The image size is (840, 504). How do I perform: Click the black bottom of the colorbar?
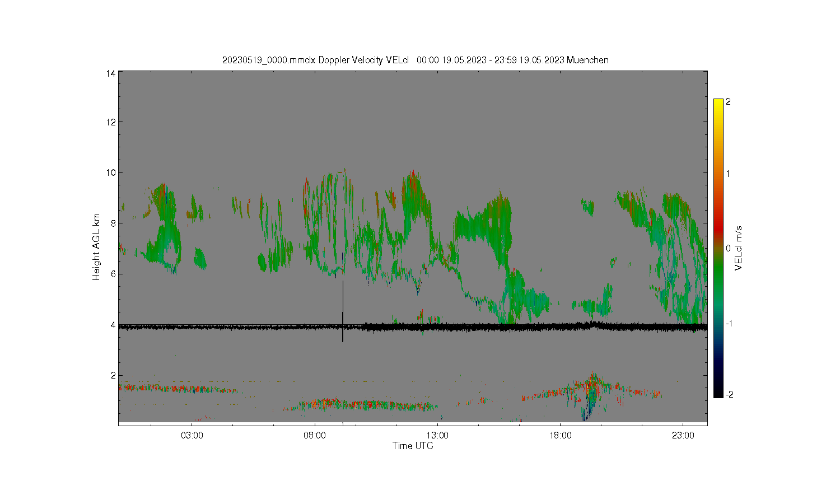pyautogui.click(x=718, y=391)
